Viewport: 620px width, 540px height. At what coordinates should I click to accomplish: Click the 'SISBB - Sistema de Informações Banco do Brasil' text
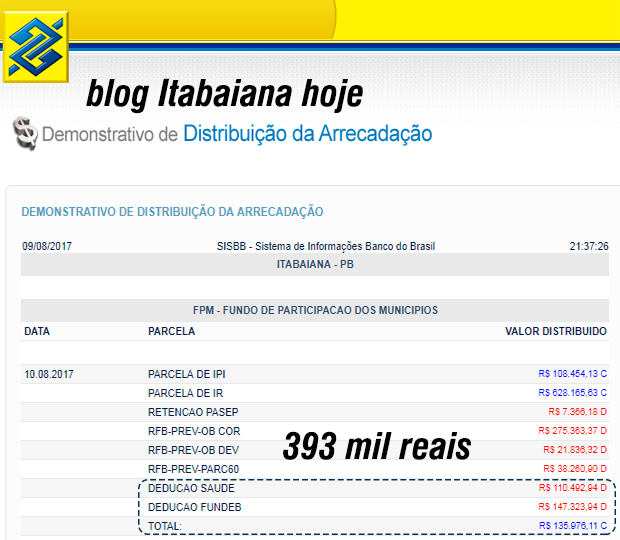(x=326, y=246)
